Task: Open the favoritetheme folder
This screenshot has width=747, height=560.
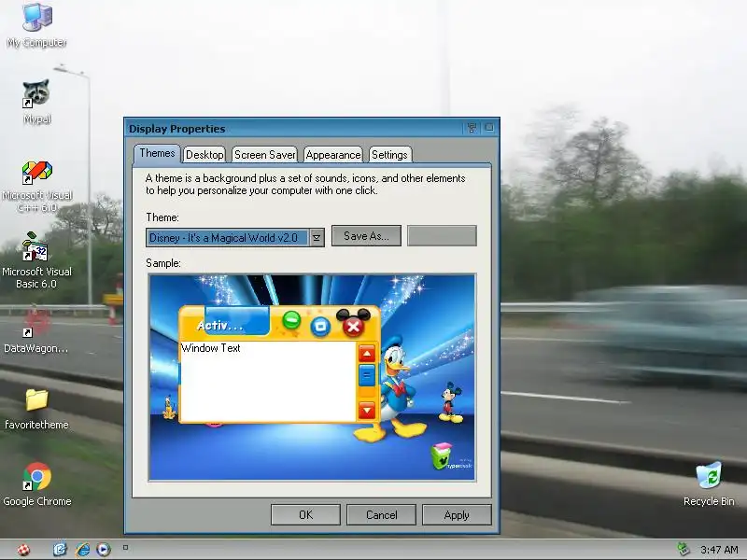Action: click(x=36, y=410)
